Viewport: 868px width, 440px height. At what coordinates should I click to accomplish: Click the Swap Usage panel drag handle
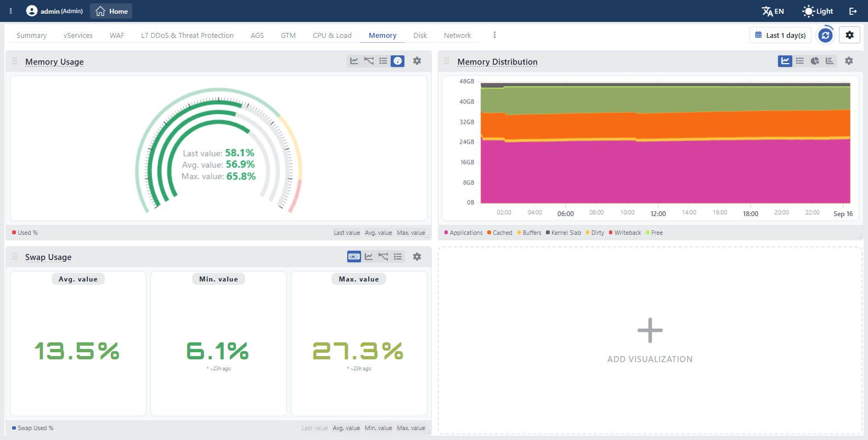coord(15,256)
